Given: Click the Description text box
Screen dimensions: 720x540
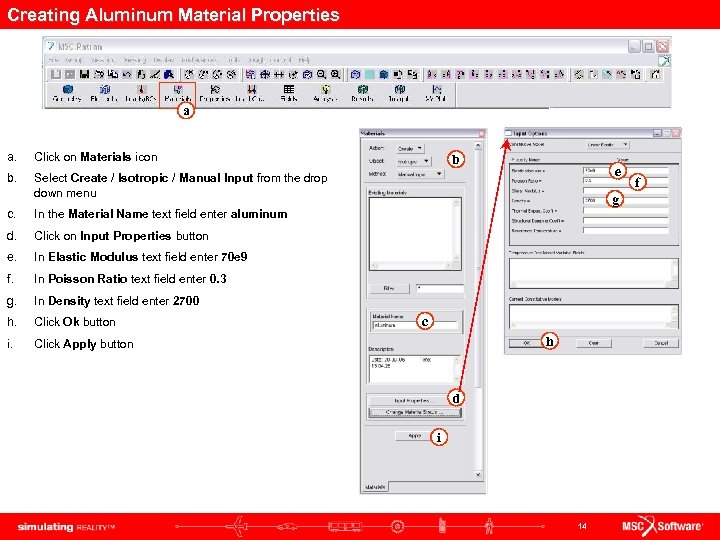Looking at the screenshot, I should pyautogui.click(x=415, y=369).
